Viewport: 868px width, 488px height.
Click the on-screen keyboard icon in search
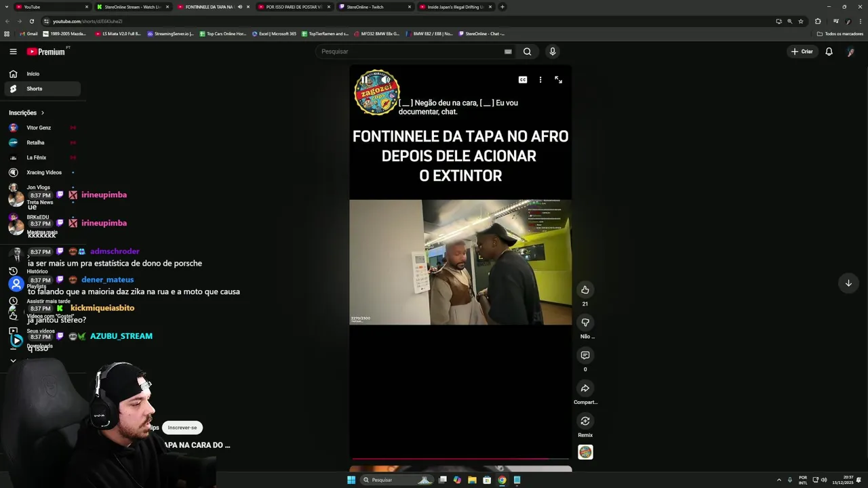tap(508, 52)
